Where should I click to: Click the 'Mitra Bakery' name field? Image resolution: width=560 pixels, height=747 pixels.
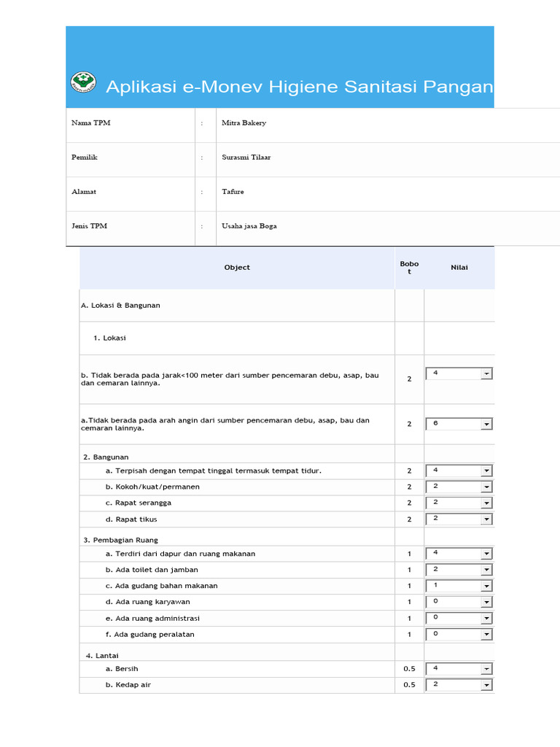coord(244,123)
